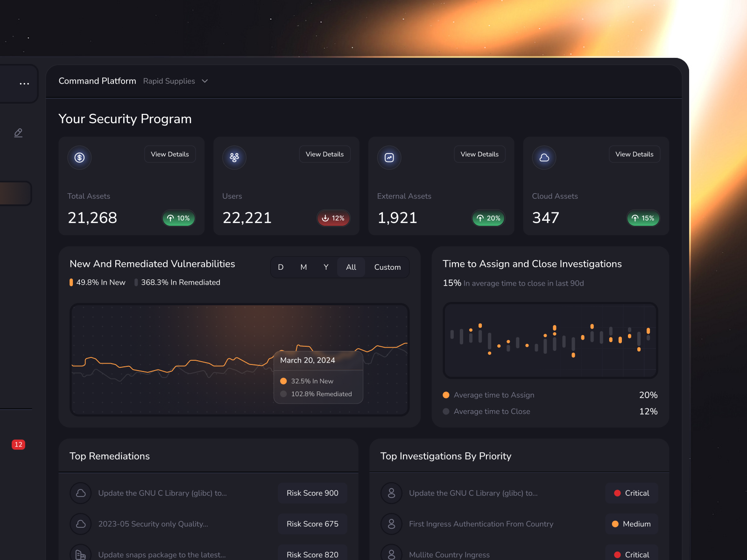Click the Cloud Assets cloud icon

[543, 158]
